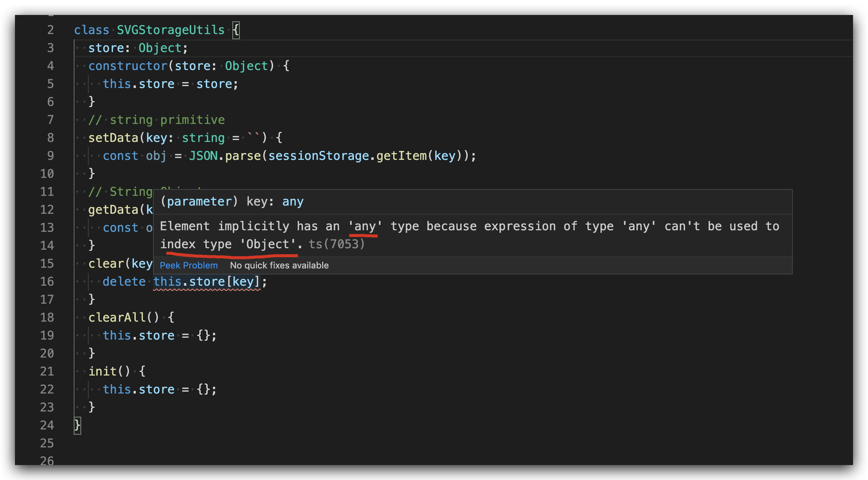
Task: Click the 'clear' method name on line 15
Action: coord(106,264)
